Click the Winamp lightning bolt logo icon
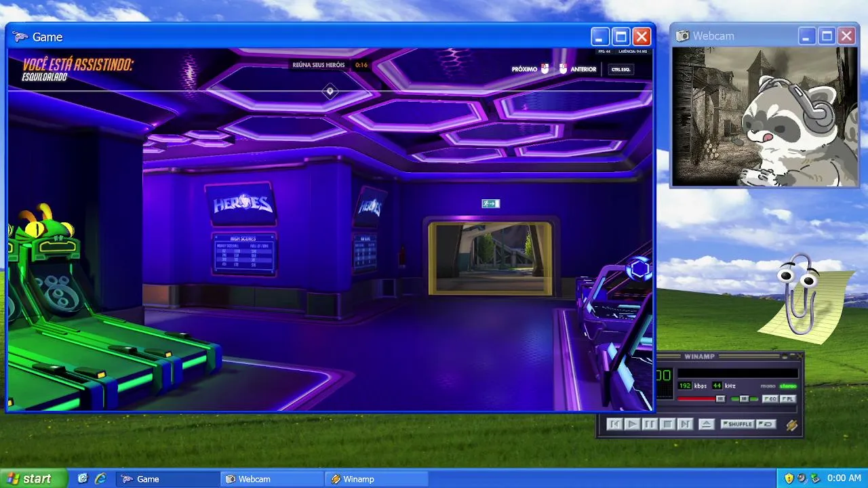The height and width of the screenshot is (488, 868). pyautogui.click(x=791, y=425)
